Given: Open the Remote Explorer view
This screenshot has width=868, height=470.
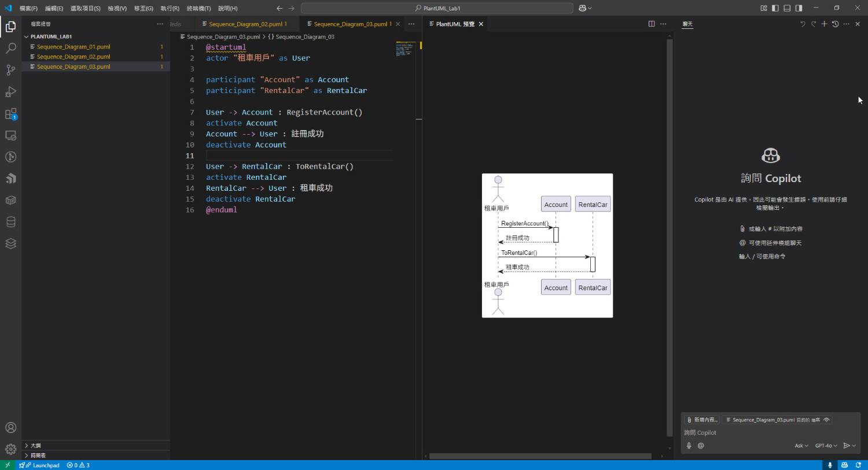Looking at the screenshot, I should pos(10,135).
